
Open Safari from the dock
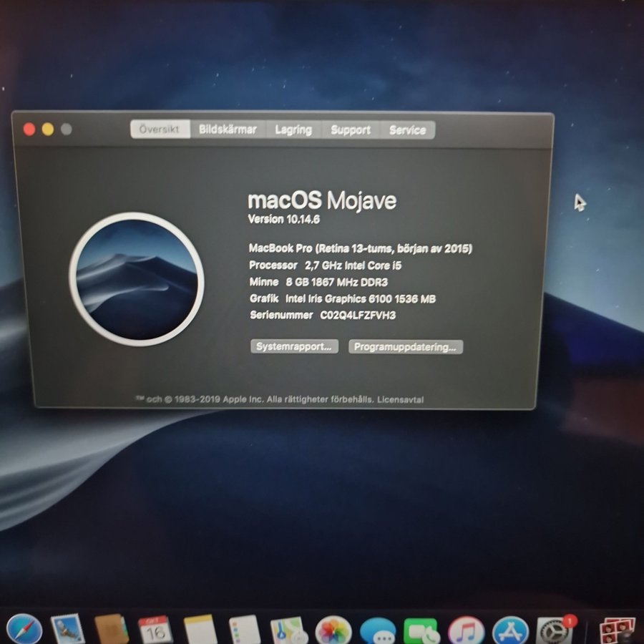point(24,630)
